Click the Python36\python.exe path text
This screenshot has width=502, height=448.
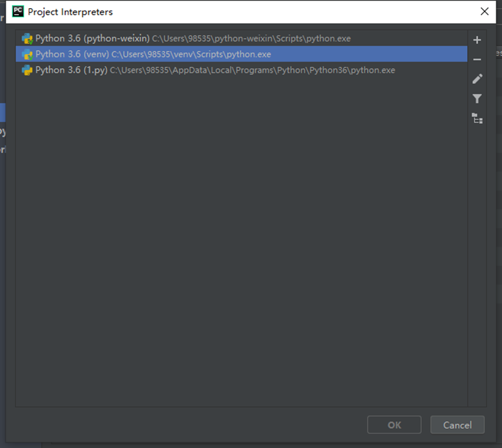tap(252, 70)
